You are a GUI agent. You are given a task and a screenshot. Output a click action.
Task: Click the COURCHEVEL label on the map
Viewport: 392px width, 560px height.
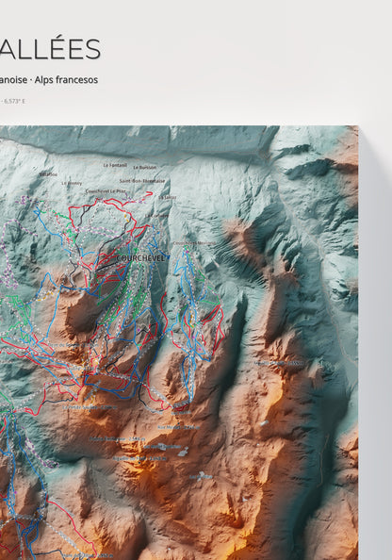coord(140,258)
